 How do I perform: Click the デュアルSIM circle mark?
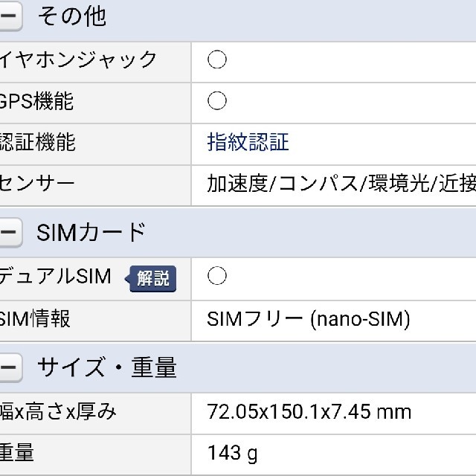217,276
